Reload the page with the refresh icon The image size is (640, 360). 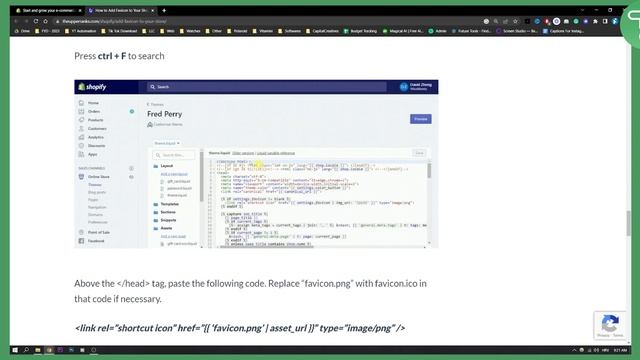click(36, 21)
